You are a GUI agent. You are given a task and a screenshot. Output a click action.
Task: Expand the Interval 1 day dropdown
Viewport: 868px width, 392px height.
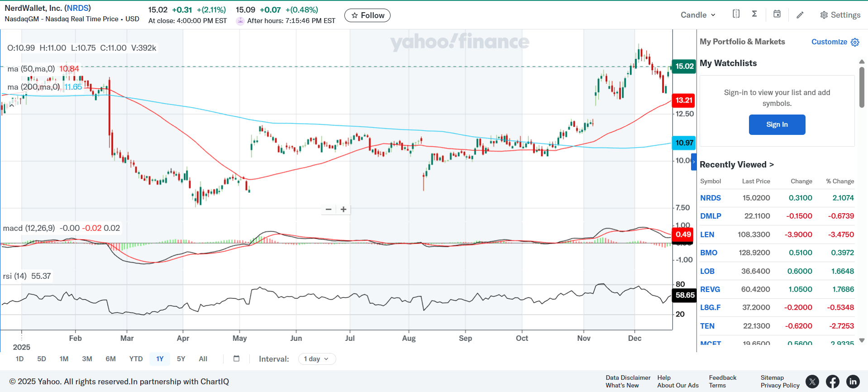pos(316,359)
